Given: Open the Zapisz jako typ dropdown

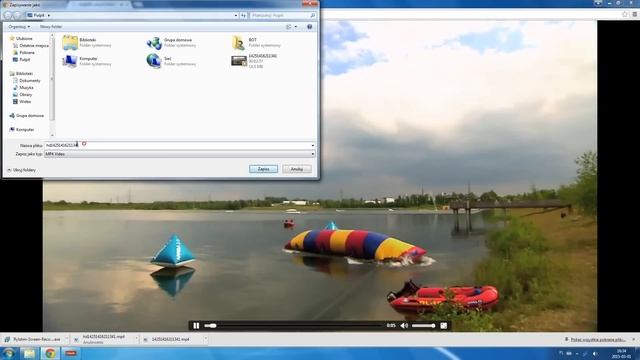Looking at the screenshot, I should click(x=180, y=154).
